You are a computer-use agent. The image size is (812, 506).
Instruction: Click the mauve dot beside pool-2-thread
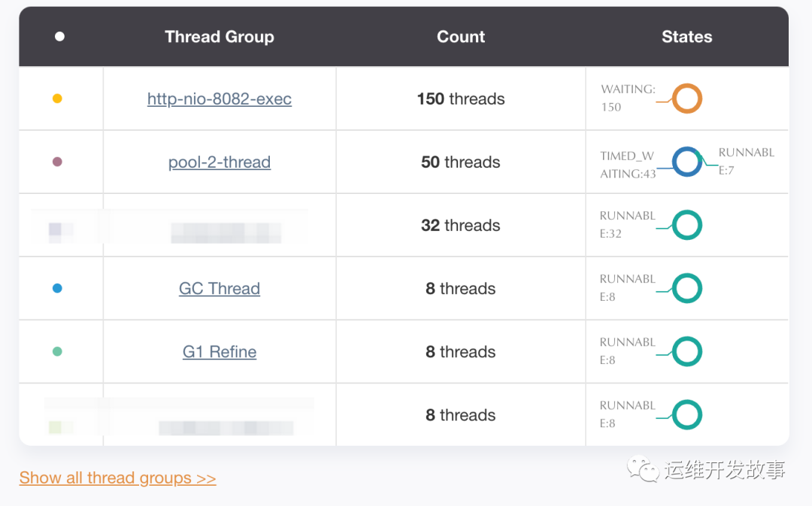click(57, 162)
